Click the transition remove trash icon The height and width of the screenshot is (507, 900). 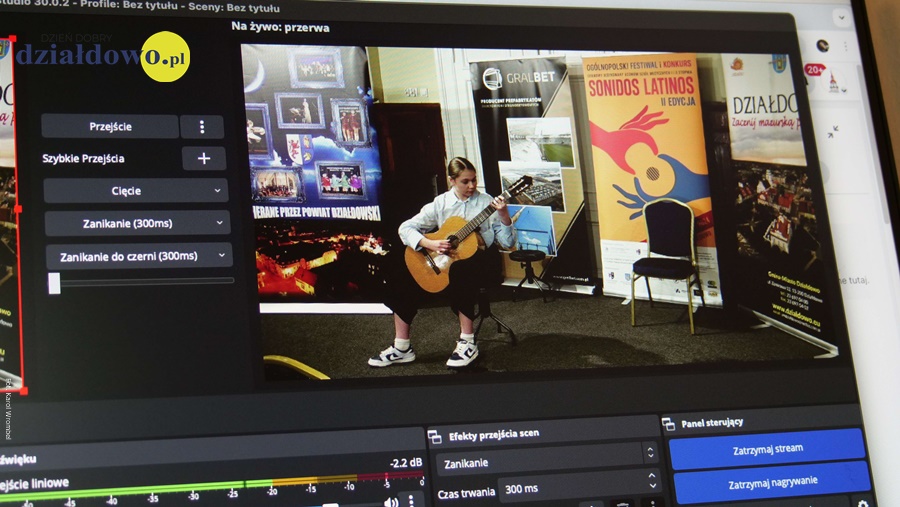tap(622, 504)
